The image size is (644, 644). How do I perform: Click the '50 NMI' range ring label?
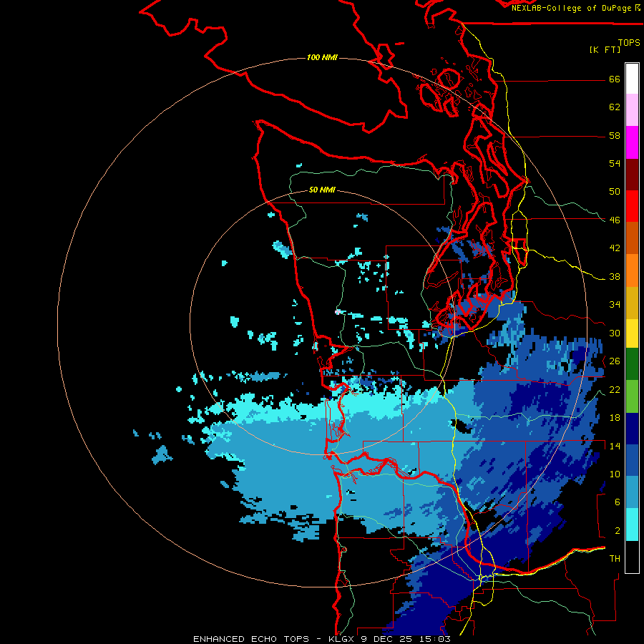point(322,190)
